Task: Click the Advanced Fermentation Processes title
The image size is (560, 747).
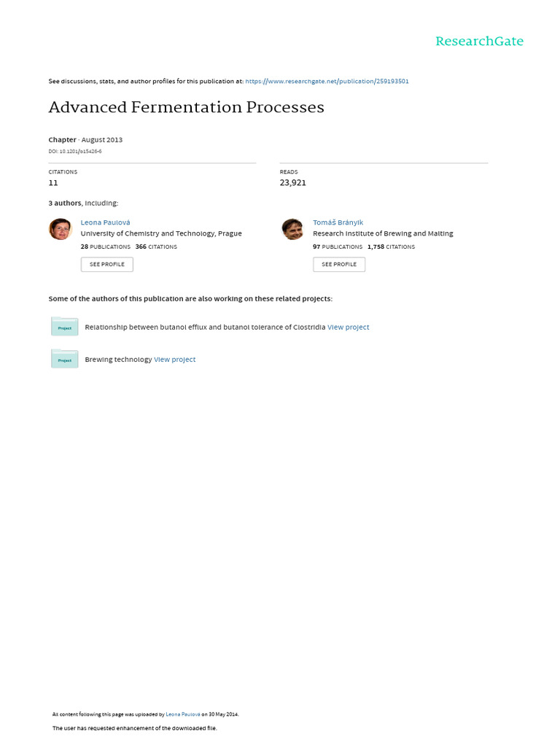Action: (x=186, y=107)
